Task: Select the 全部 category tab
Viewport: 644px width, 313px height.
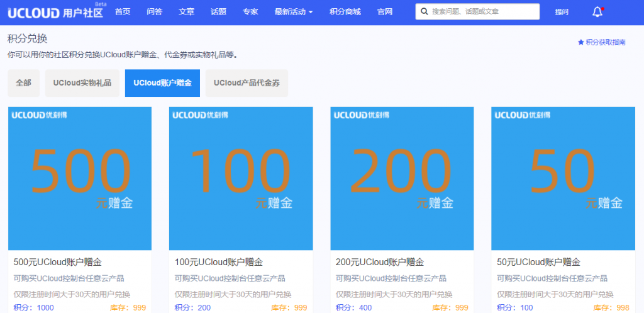Action: [x=23, y=83]
